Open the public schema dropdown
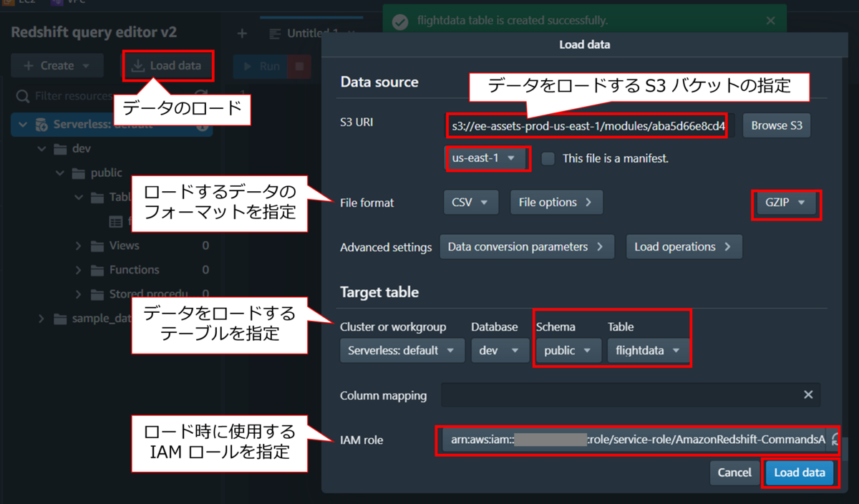 (568, 351)
